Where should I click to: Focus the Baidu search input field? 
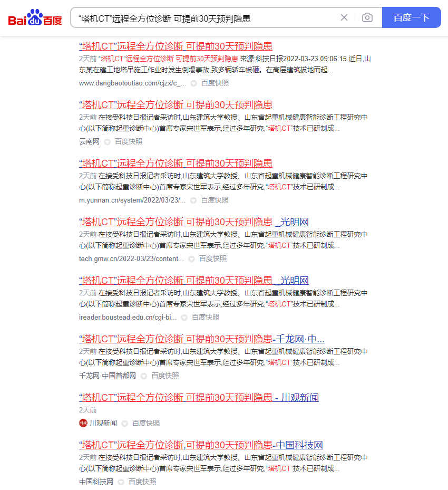point(206,18)
